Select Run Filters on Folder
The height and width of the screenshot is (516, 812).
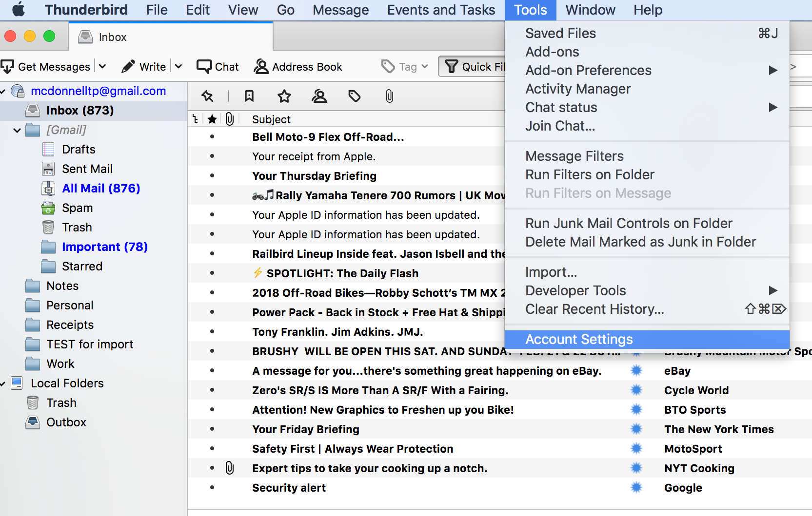point(647,174)
